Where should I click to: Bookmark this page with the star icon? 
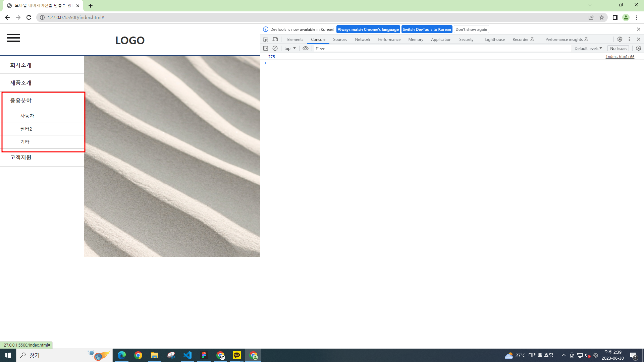pyautogui.click(x=602, y=17)
